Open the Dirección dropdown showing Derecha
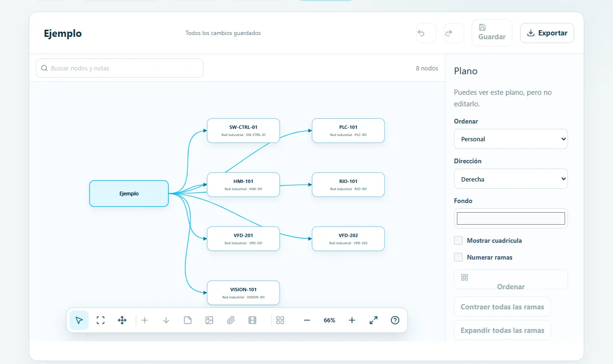The image size is (613, 364). (x=511, y=179)
